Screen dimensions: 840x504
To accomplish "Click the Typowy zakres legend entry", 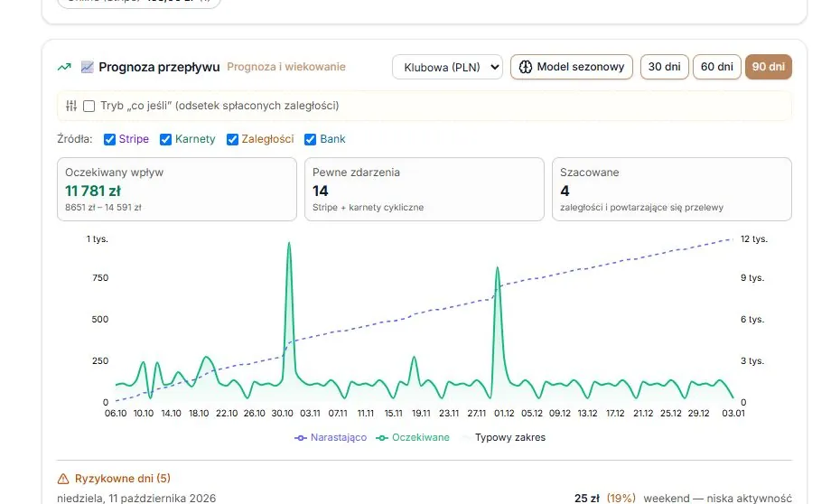I will (504, 437).
